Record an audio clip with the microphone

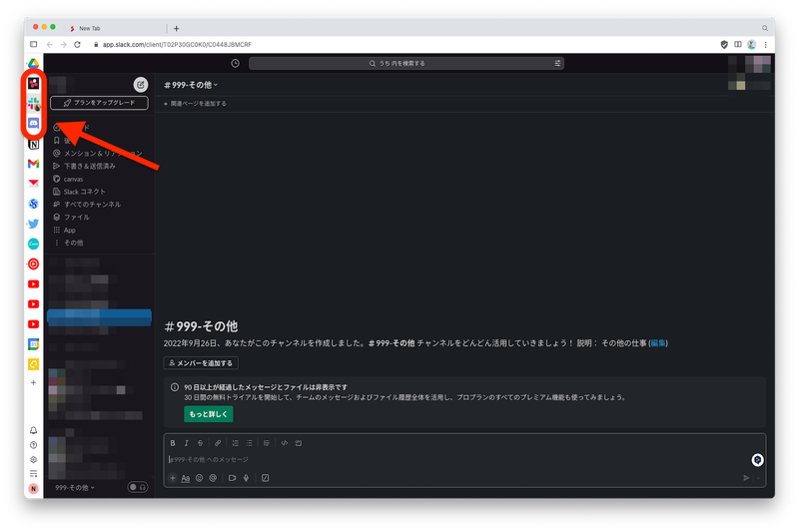246,478
